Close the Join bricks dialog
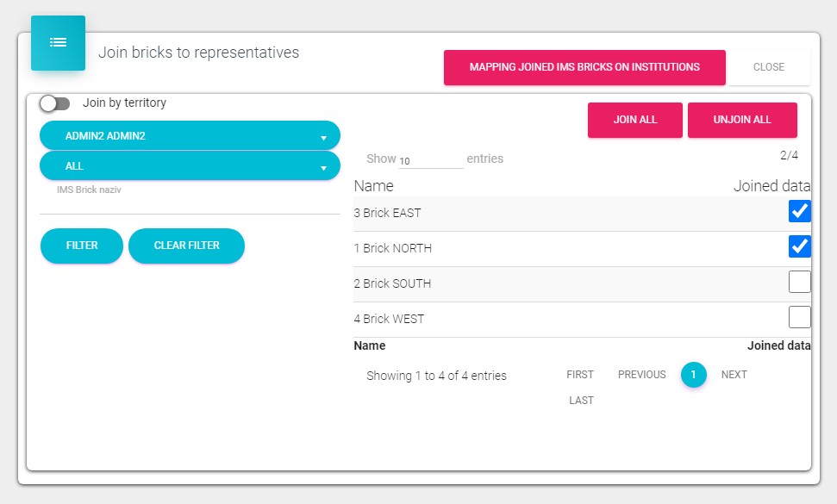 coord(768,67)
